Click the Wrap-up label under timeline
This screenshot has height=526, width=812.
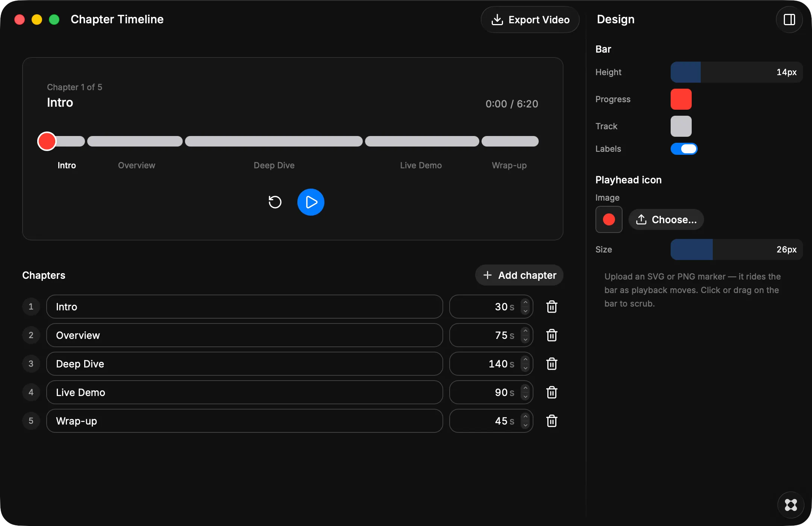[509, 165]
